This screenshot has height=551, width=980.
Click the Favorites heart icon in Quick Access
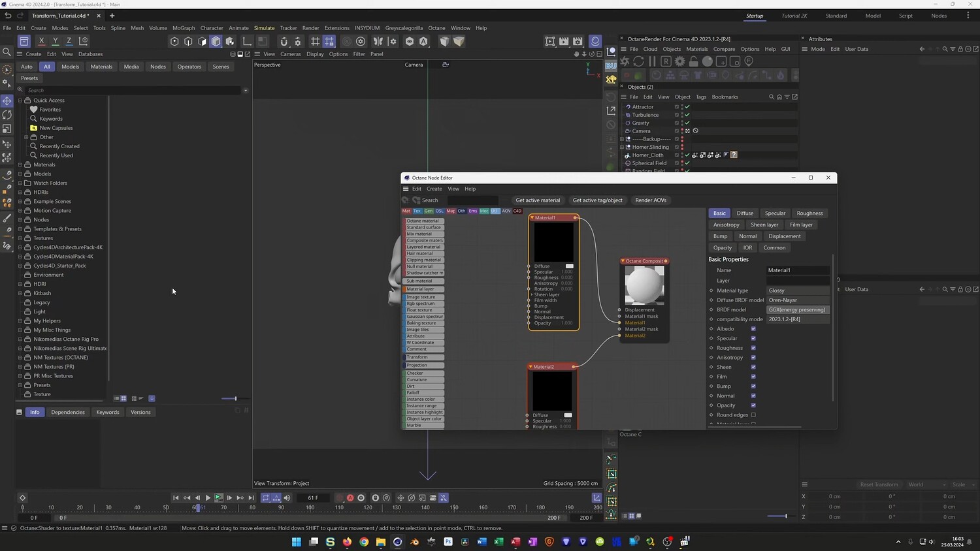click(34, 110)
